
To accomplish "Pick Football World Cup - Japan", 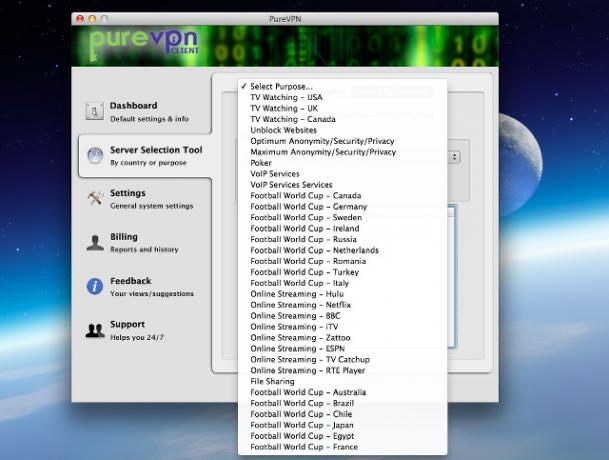I will click(x=343, y=425).
